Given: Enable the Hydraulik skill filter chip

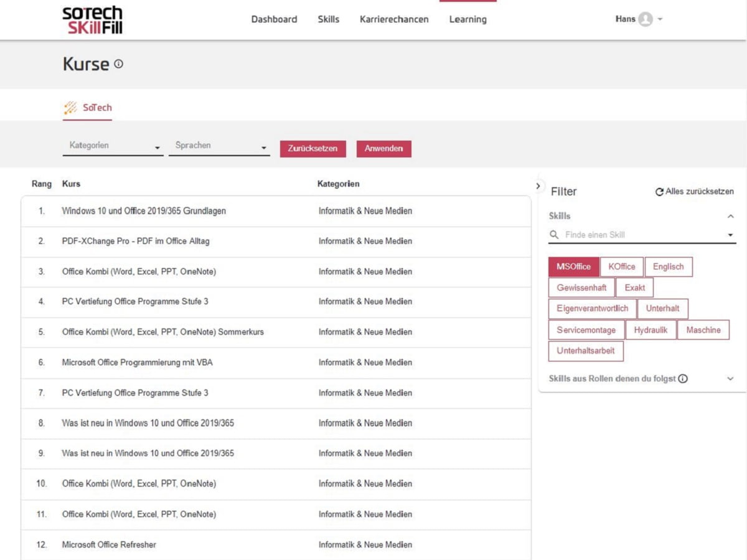Looking at the screenshot, I should [x=651, y=330].
